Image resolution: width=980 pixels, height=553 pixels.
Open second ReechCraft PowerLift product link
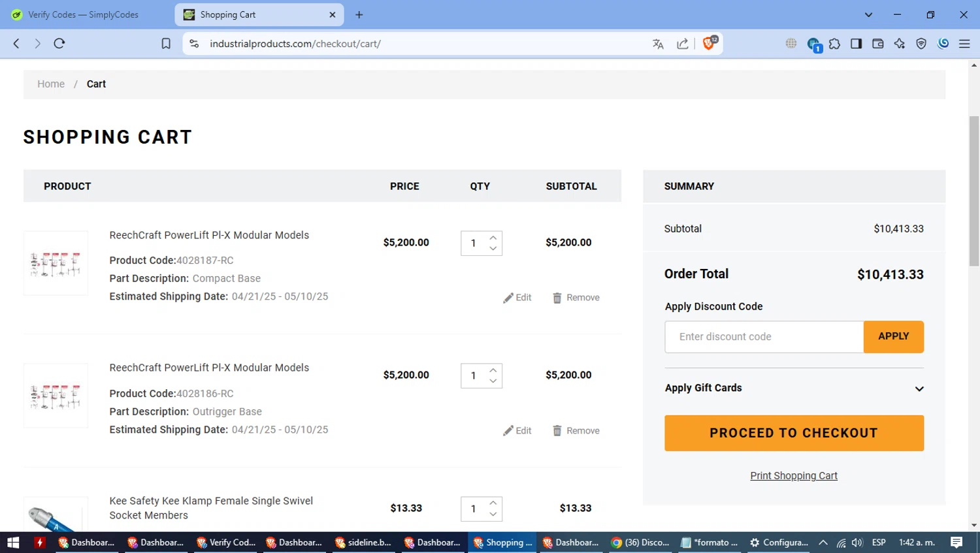click(209, 368)
